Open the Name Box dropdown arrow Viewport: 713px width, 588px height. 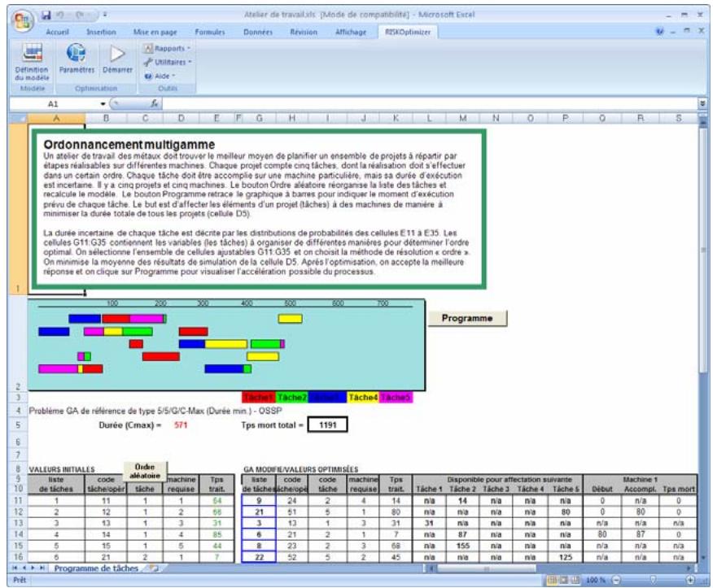tap(103, 104)
